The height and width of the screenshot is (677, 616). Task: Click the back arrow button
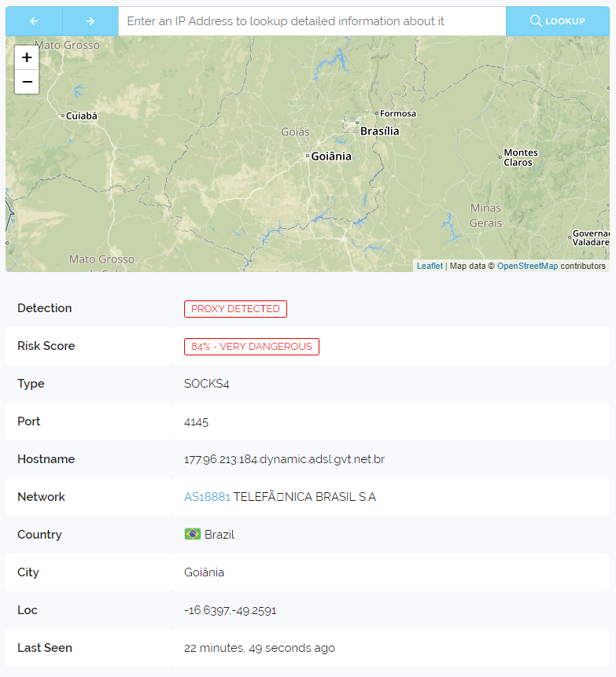(34, 21)
